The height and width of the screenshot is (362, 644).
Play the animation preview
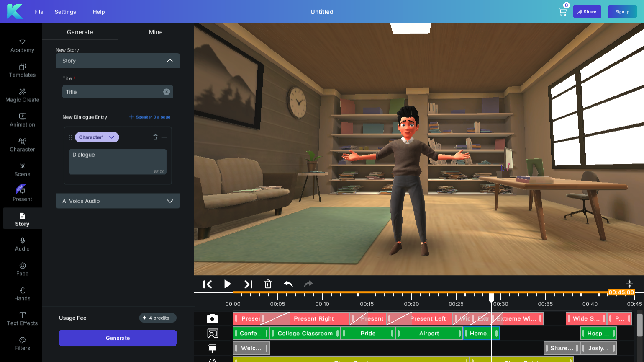[x=227, y=284]
